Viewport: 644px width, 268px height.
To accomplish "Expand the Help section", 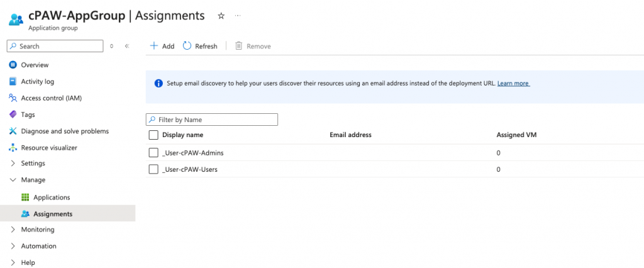I will point(13,262).
